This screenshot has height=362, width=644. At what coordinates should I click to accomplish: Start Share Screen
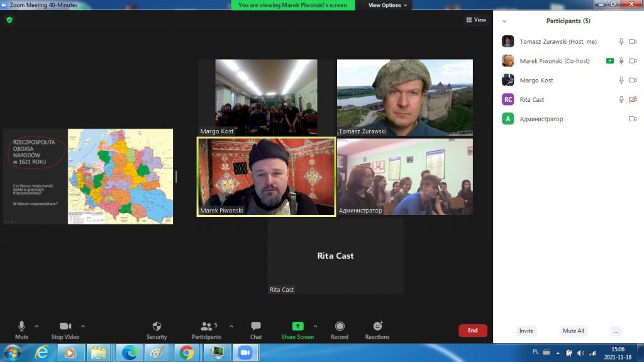pos(297,329)
